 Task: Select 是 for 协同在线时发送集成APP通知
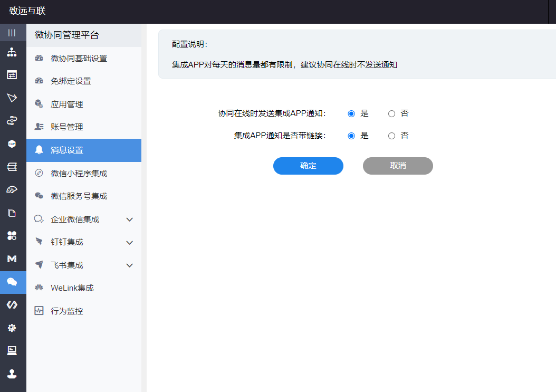tap(351, 113)
